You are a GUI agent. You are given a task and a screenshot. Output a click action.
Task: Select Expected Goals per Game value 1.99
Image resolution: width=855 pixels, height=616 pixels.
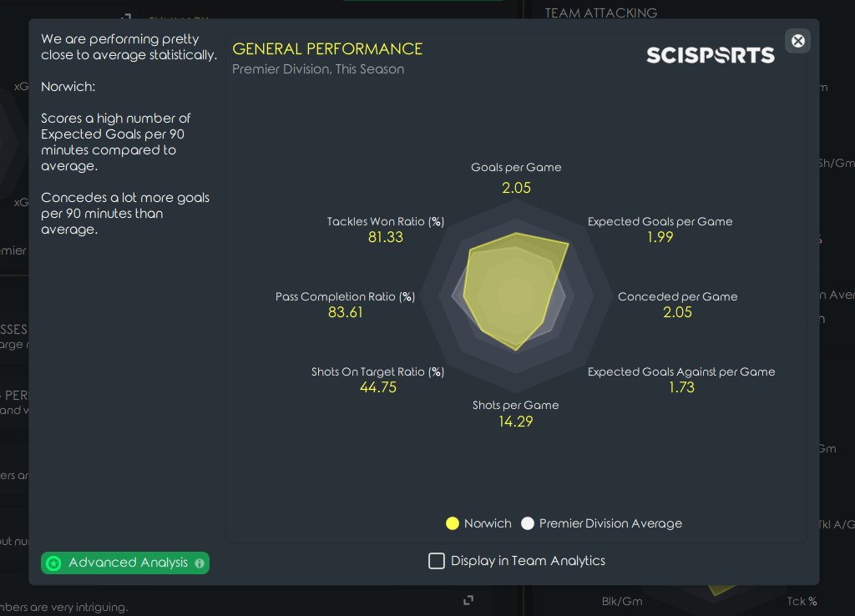(x=660, y=237)
